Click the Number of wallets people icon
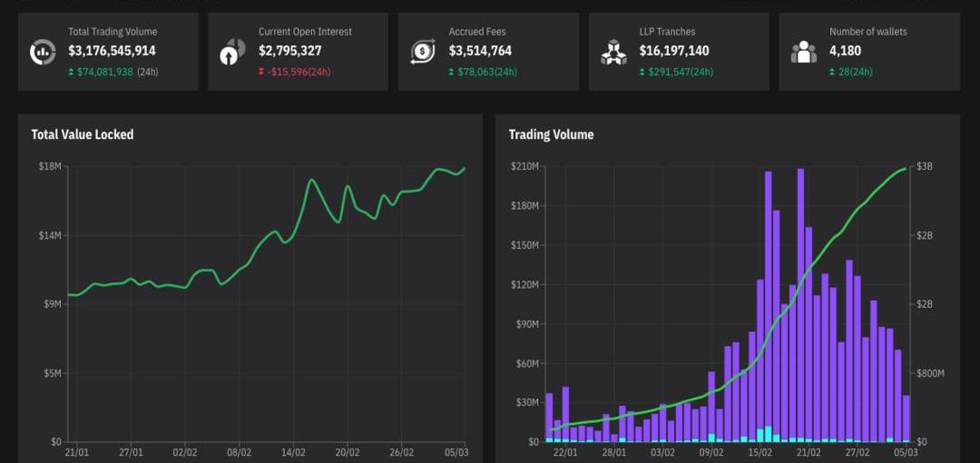 click(803, 53)
